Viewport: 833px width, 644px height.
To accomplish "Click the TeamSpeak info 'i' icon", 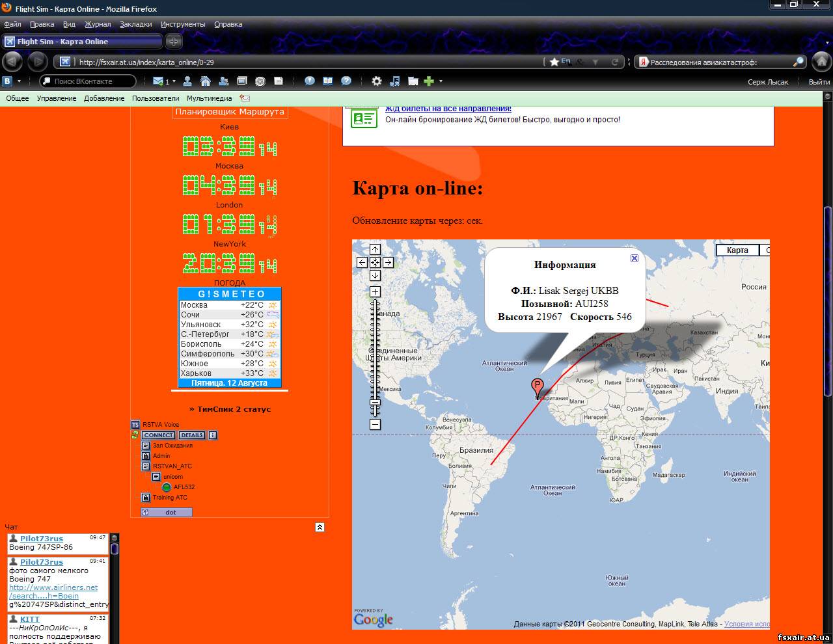I will pyautogui.click(x=212, y=435).
